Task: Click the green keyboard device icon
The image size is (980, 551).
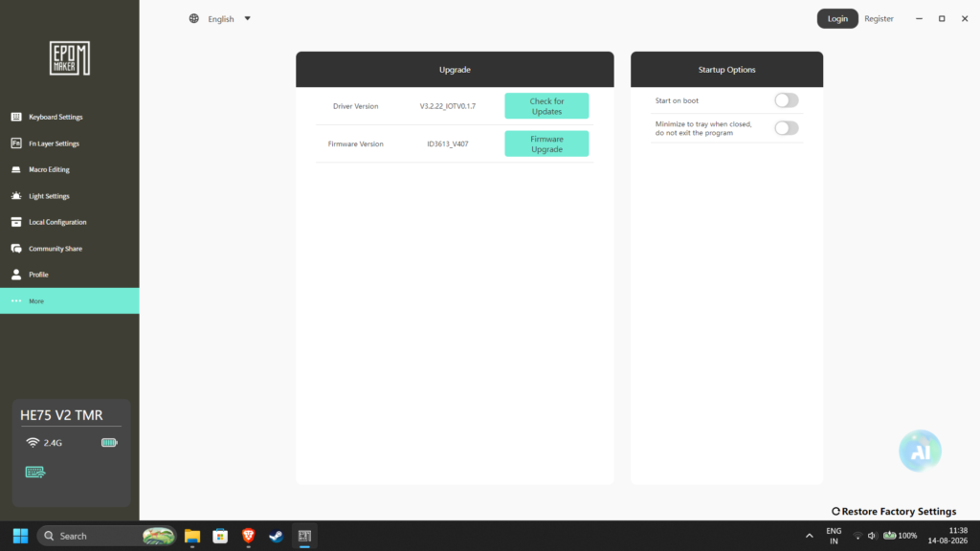Action: coord(35,472)
